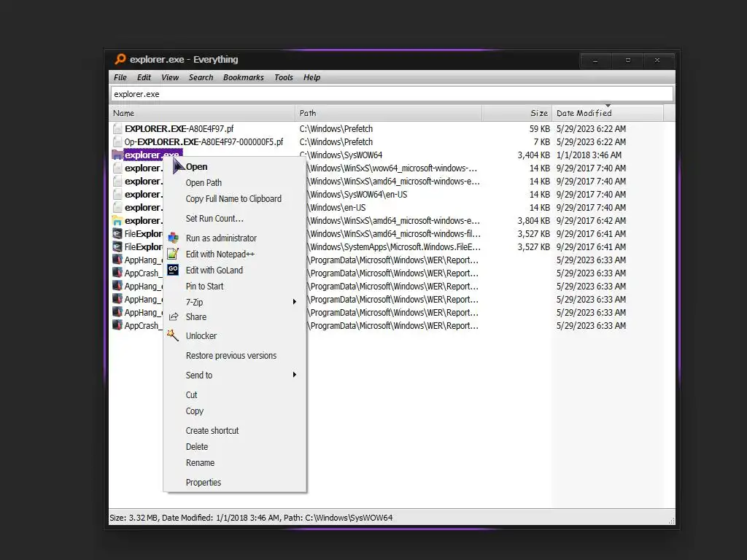Click file icon of Op-EXPLORER.EXE-A80E4F97-000000F5.pf
The image size is (747, 560).
pyautogui.click(x=117, y=142)
